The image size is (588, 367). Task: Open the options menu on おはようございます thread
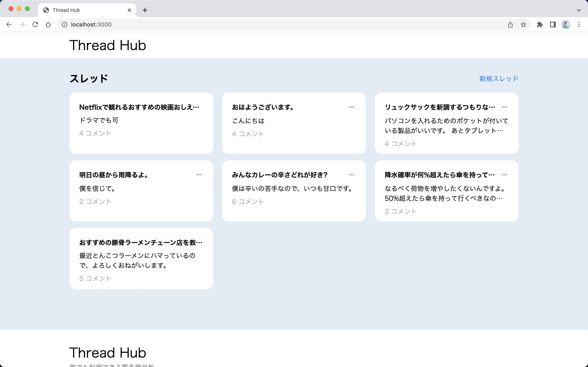tap(352, 107)
